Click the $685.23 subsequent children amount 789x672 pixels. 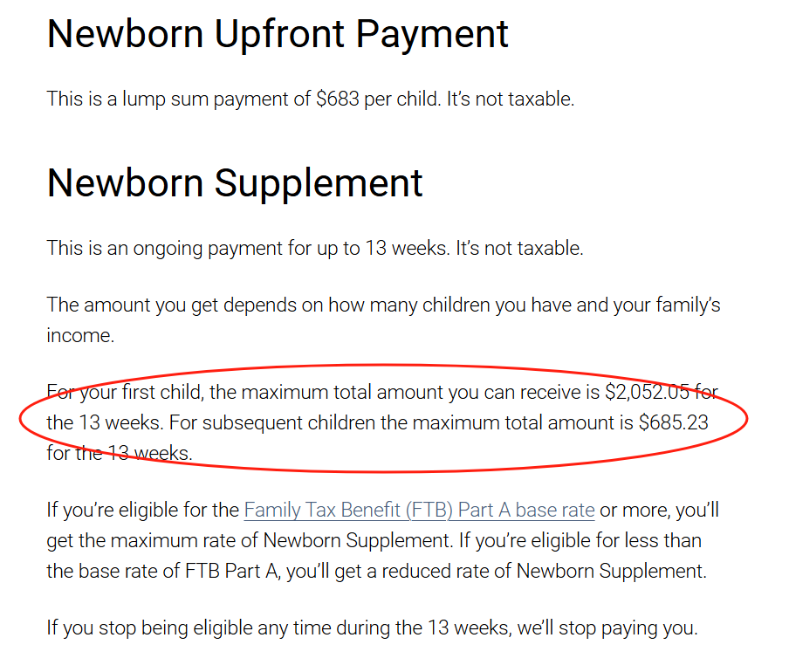pyautogui.click(x=673, y=423)
